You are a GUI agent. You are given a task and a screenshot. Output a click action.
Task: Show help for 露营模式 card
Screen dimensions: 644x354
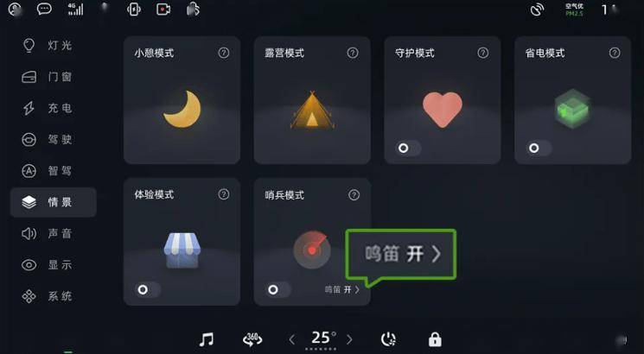pyautogui.click(x=353, y=53)
